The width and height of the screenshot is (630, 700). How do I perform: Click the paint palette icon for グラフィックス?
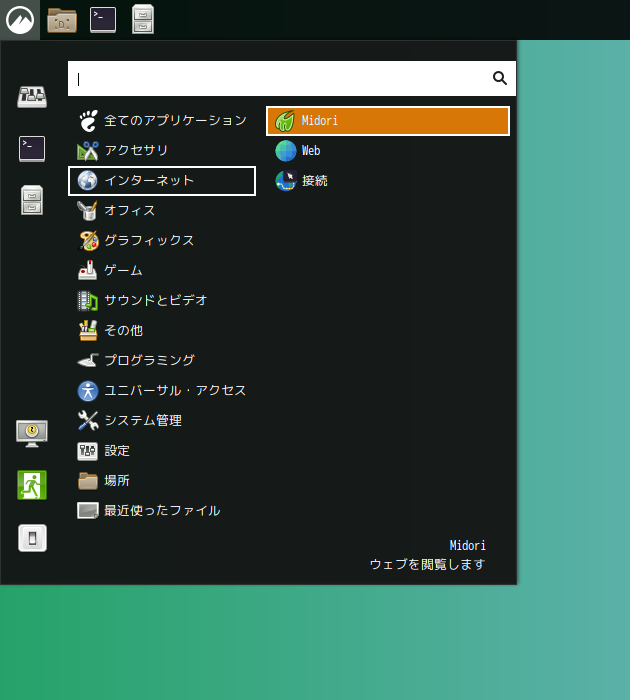[88, 241]
